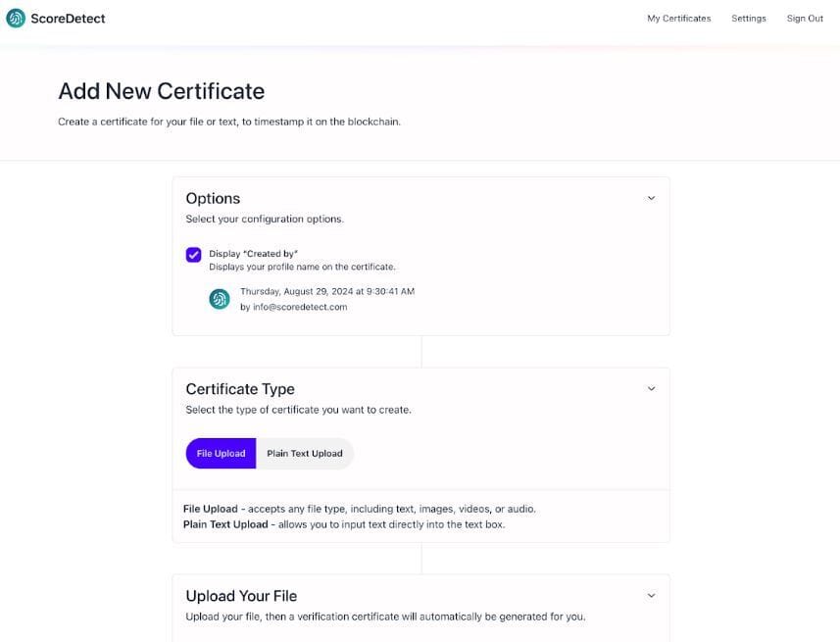Click the Thursday, August 29, 2024 timestamp

click(x=326, y=291)
